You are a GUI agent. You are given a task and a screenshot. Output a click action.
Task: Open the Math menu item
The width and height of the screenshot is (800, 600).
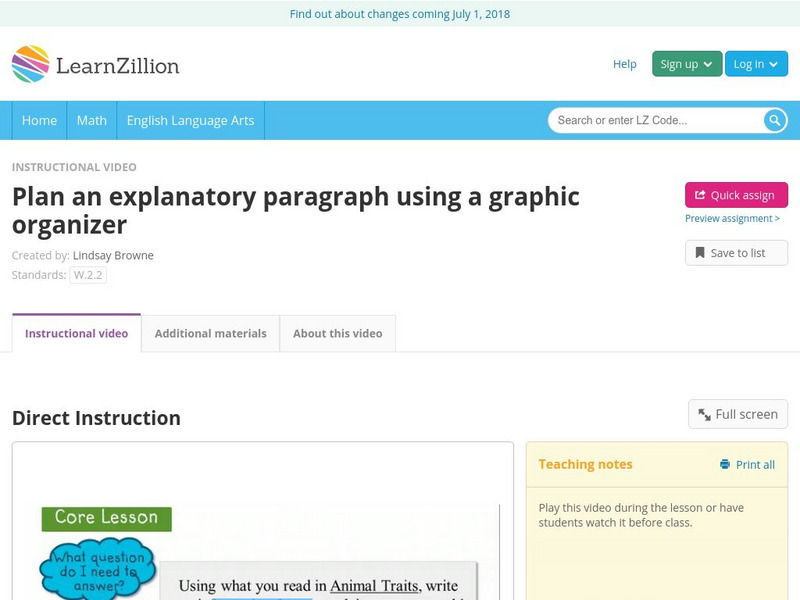point(91,120)
